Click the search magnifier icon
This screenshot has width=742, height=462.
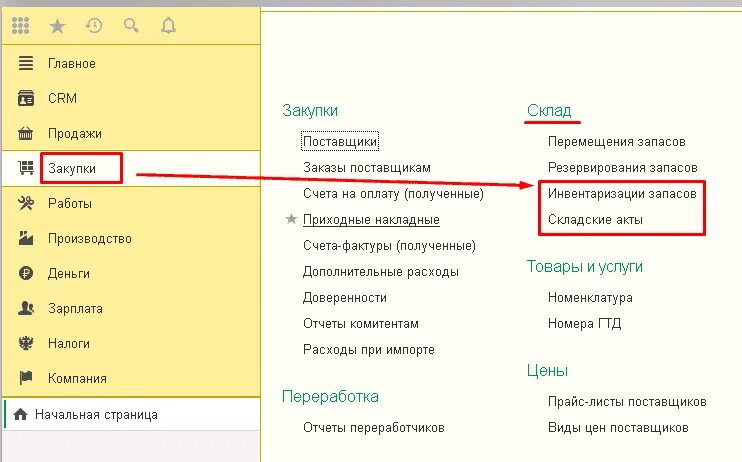pyautogui.click(x=131, y=25)
